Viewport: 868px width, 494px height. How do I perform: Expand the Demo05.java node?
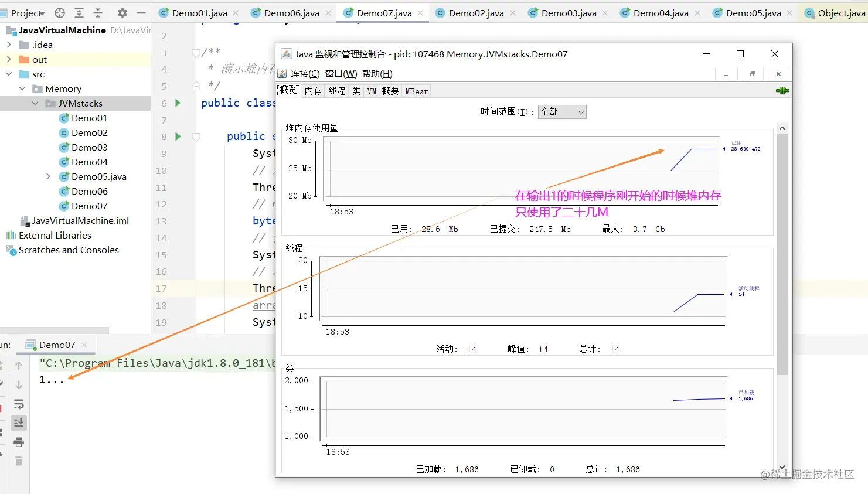pyautogui.click(x=48, y=176)
